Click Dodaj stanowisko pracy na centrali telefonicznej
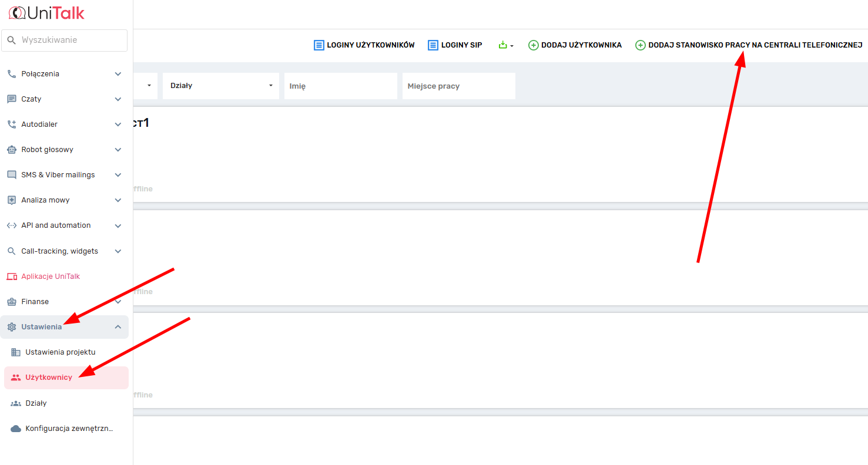The image size is (868, 465). pos(755,45)
